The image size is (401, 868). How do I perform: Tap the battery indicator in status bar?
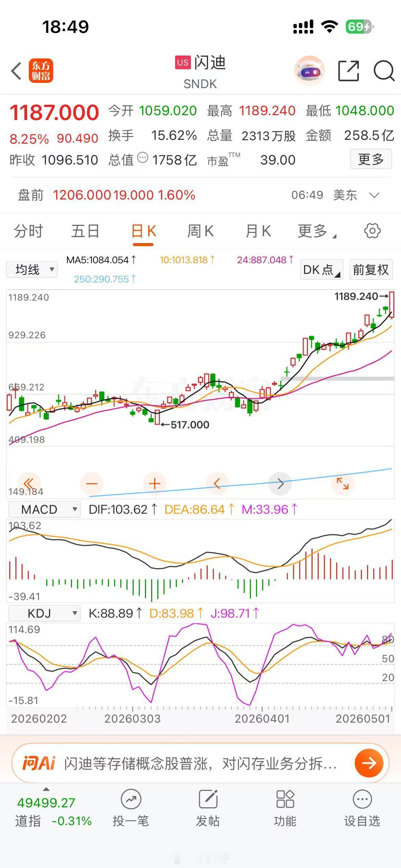(359, 26)
